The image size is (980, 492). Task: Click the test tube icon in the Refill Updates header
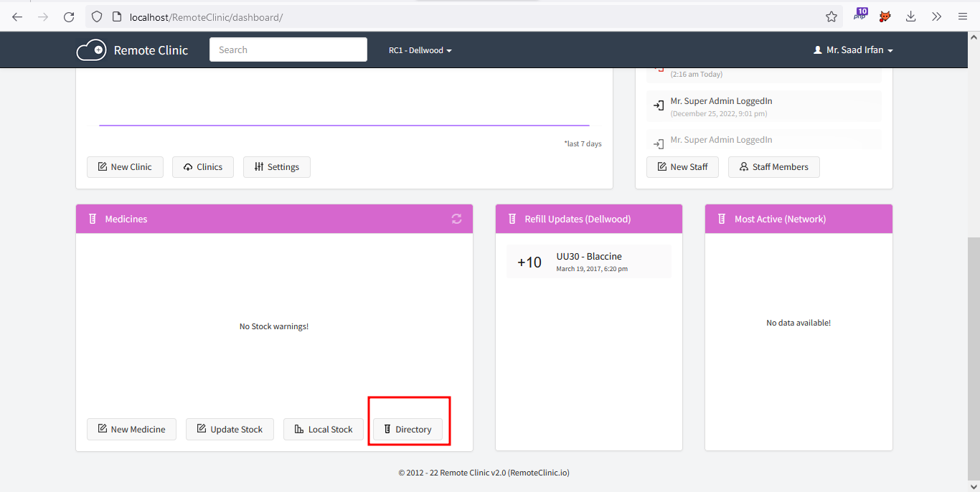(512, 219)
